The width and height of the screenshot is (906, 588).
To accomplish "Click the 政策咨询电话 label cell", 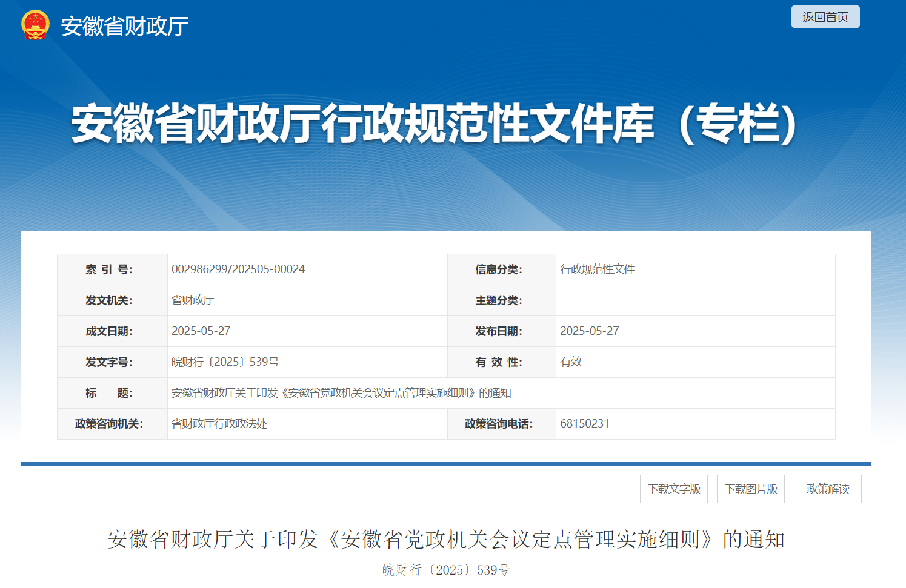I will click(502, 424).
